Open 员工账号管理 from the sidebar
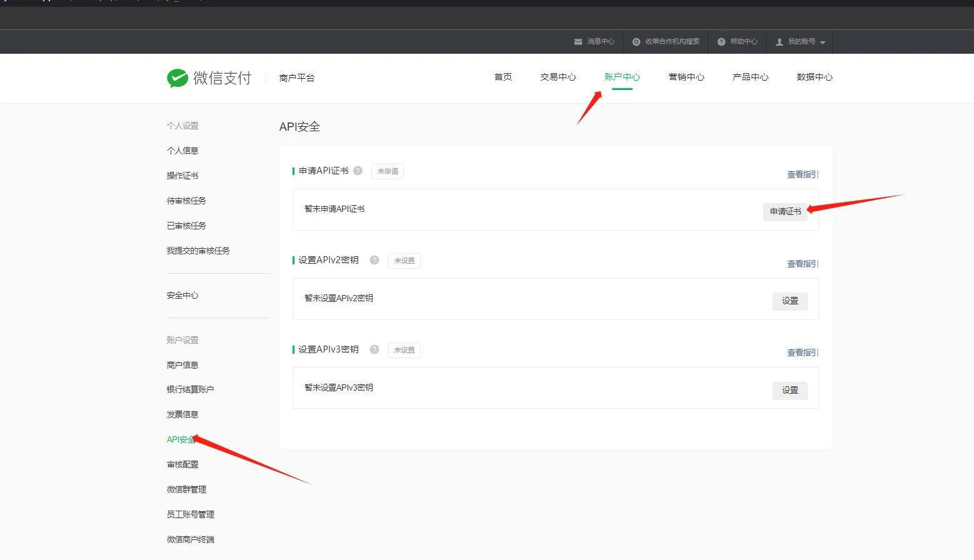This screenshot has width=974, height=560. (189, 514)
